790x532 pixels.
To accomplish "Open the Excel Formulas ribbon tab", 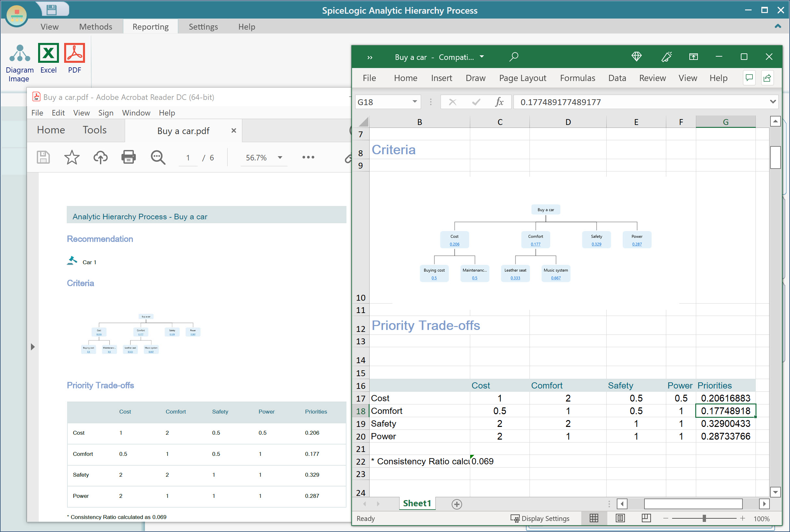I will [x=577, y=78].
